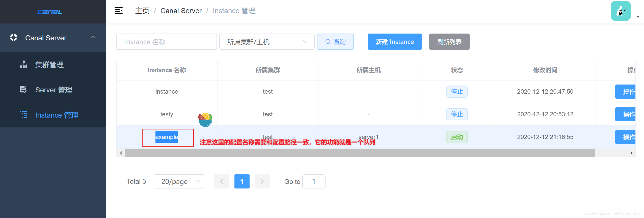Screen dimensions: 644x218
Task: Click the 启动 status tag for example
Action: (457, 137)
